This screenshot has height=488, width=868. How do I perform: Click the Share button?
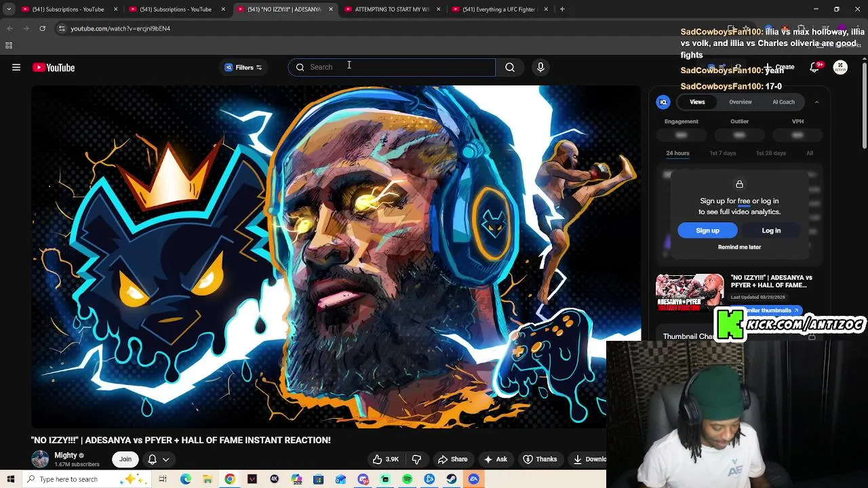452,459
